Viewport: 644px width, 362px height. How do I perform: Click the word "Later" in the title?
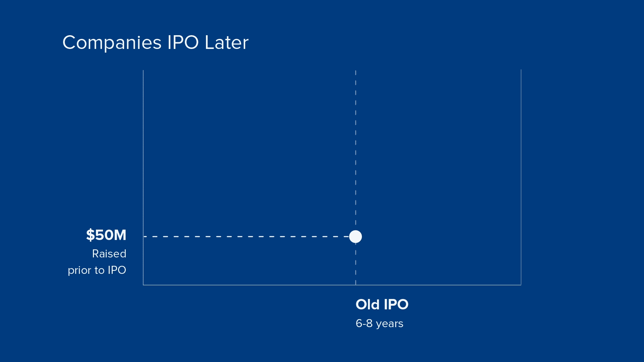[226, 43]
